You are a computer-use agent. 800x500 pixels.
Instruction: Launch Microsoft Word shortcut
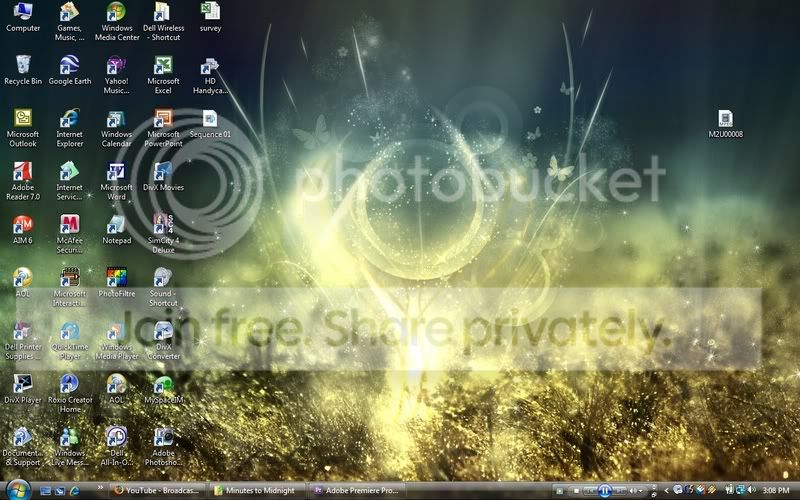tap(116, 181)
